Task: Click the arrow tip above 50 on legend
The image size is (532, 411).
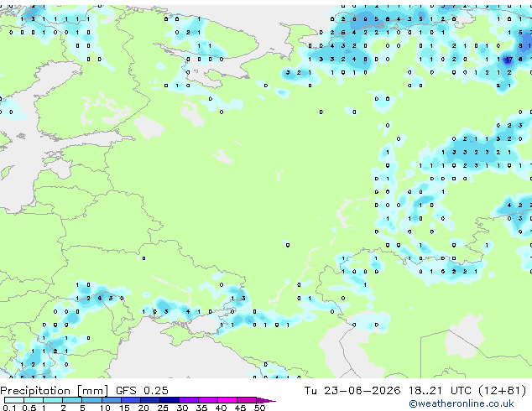Action: pos(267,400)
